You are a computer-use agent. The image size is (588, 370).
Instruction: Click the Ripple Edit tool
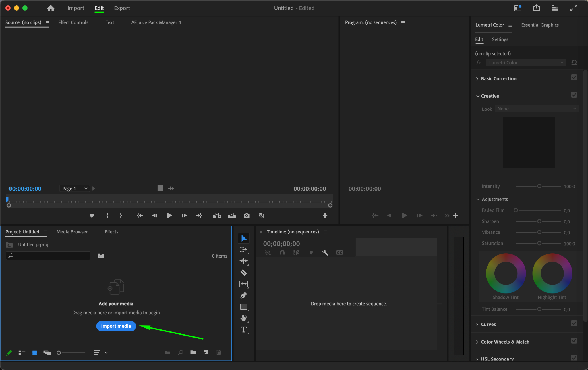point(243,261)
